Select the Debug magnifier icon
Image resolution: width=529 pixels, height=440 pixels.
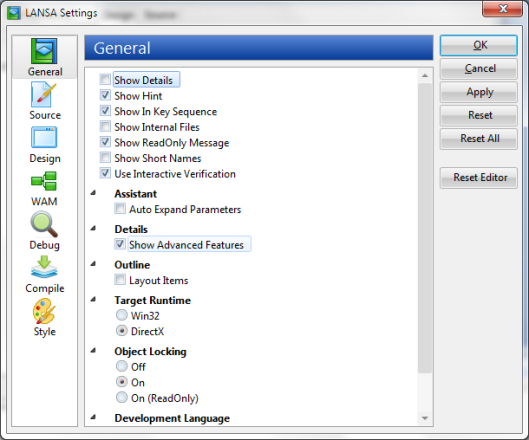tap(44, 224)
